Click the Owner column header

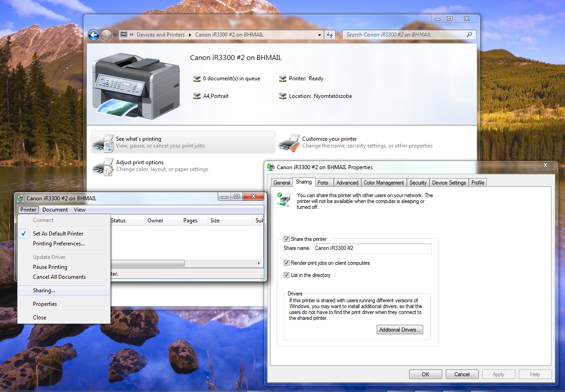pyautogui.click(x=163, y=221)
